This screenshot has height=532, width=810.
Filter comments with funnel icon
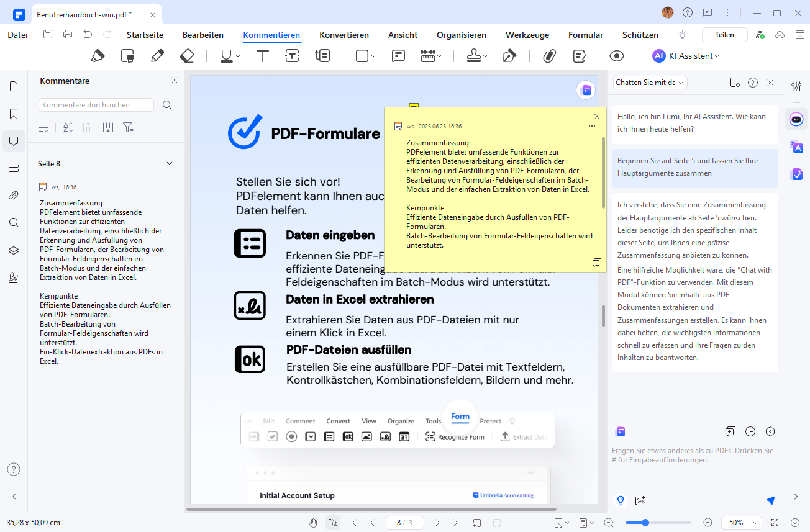point(128,127)
